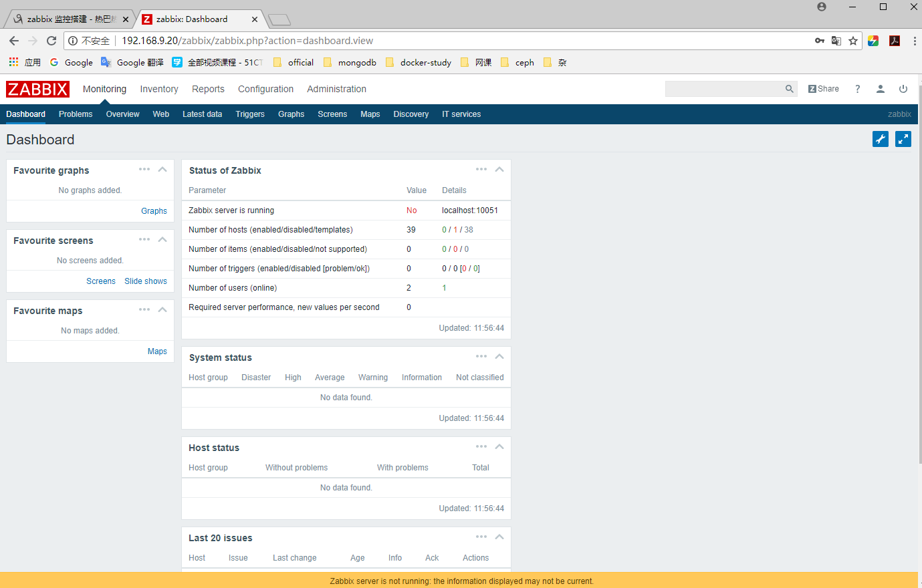Screen dimensions: 922x588
Task: Go to the Web submenu
Action: pyautogui.click(x=161, y=114)
